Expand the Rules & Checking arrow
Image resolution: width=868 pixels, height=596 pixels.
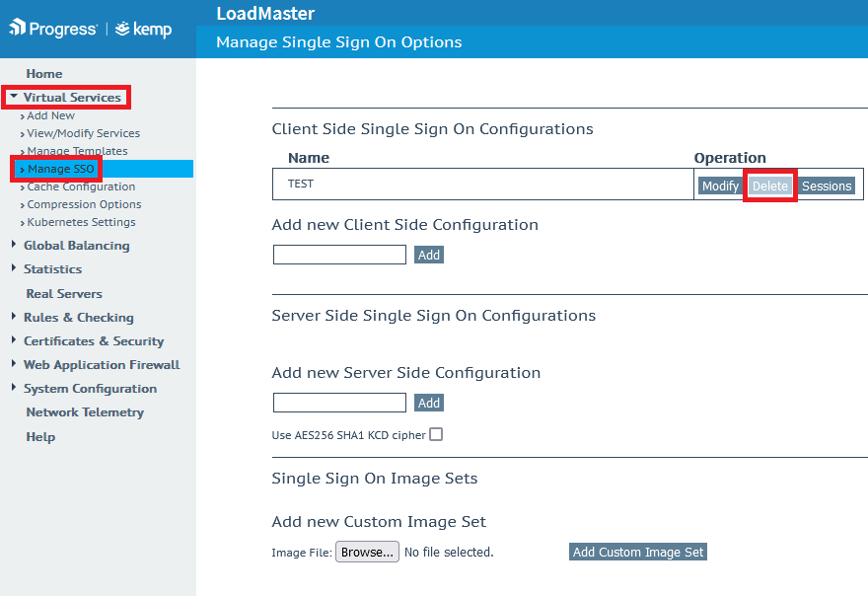coord(14,317)
